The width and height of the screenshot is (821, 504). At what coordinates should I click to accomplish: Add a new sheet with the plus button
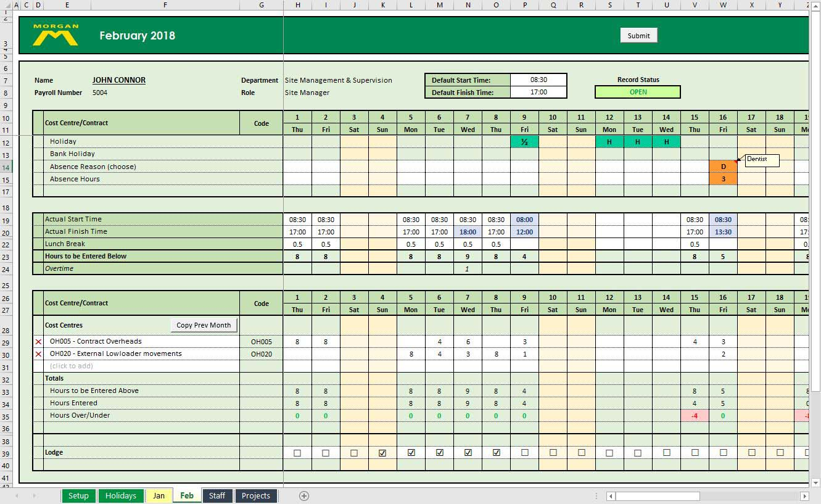(x=303, y=496)
